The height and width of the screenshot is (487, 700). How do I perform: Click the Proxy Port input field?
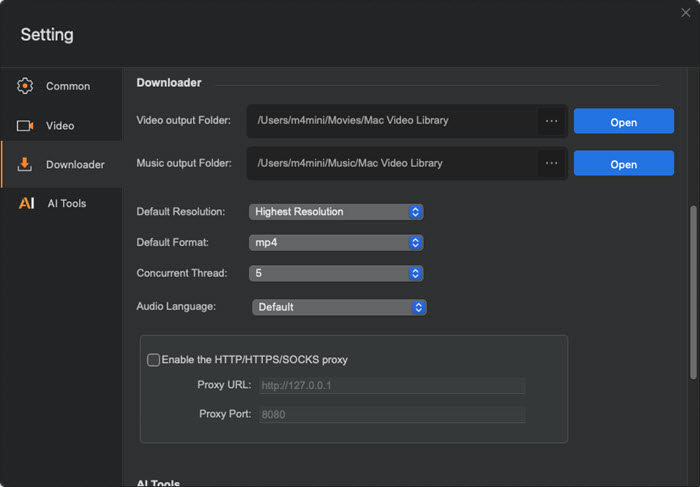pos(392,415)
